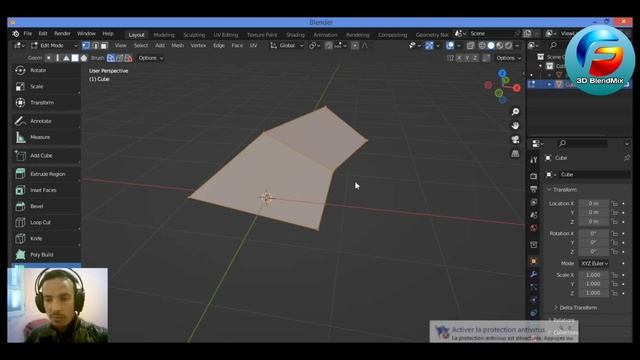Toggle proportional editing button

point(355,46)
